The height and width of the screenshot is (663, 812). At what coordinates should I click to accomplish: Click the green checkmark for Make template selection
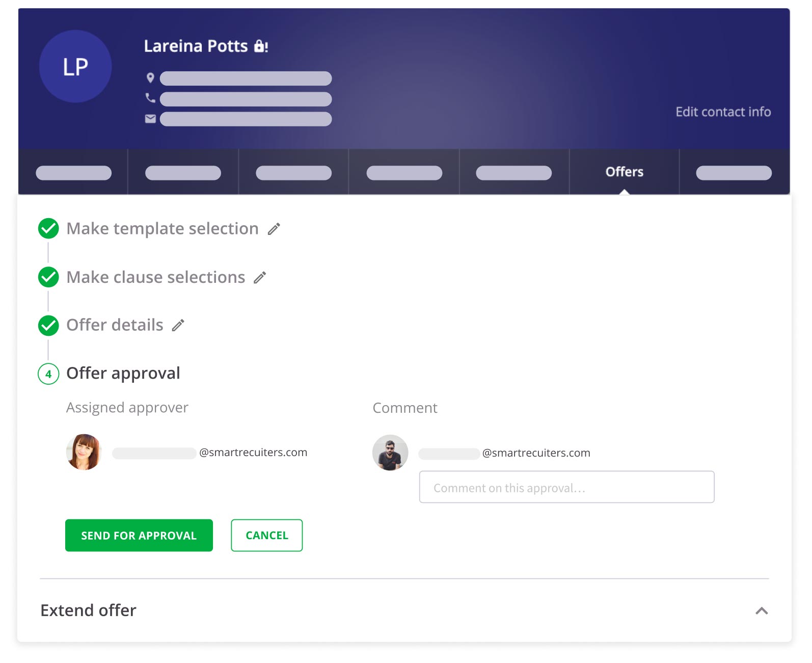click(48, 228)
